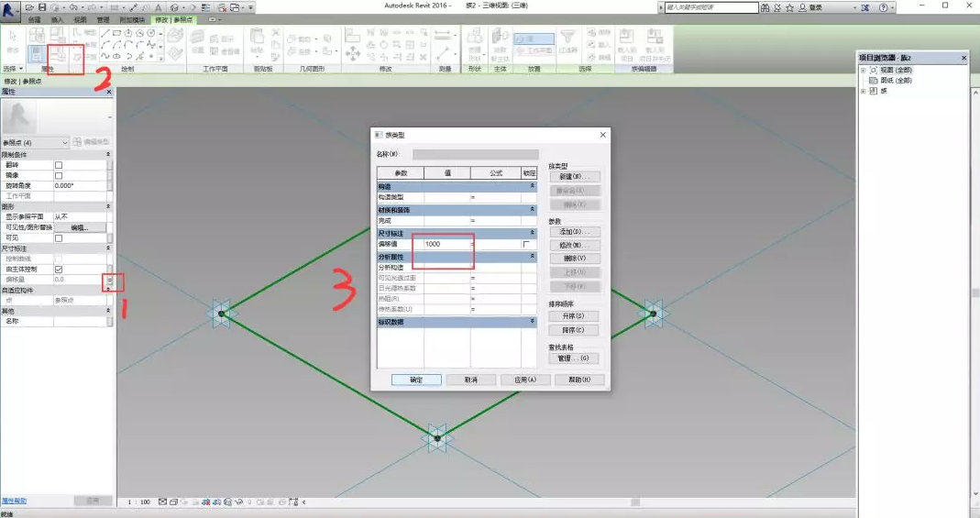Click the 添加(D)... parameter button

click(x=573, y=232)
